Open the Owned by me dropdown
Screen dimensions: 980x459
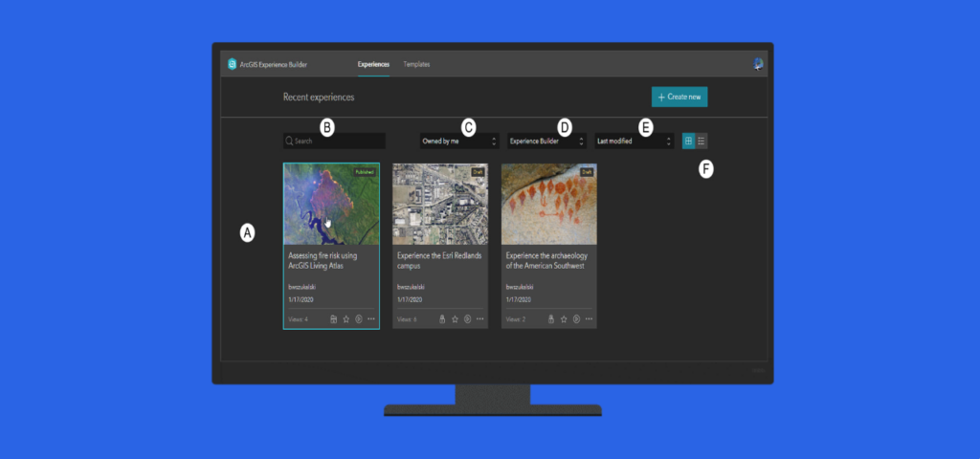pyautogui.click(x=458, y=142)
